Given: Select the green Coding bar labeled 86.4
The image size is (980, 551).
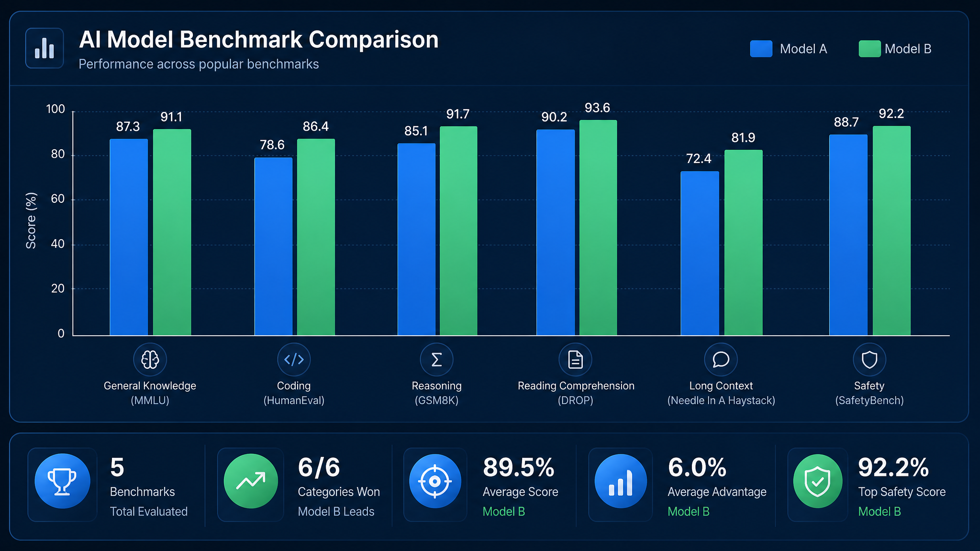Looking at the screenshot, I should (316, 237).
